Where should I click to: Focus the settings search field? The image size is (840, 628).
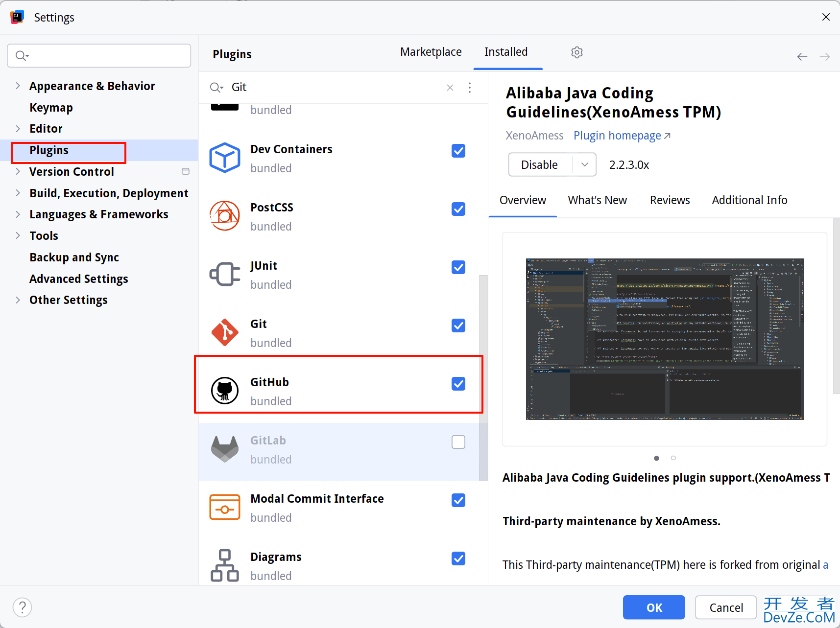[x=99, y=56]
